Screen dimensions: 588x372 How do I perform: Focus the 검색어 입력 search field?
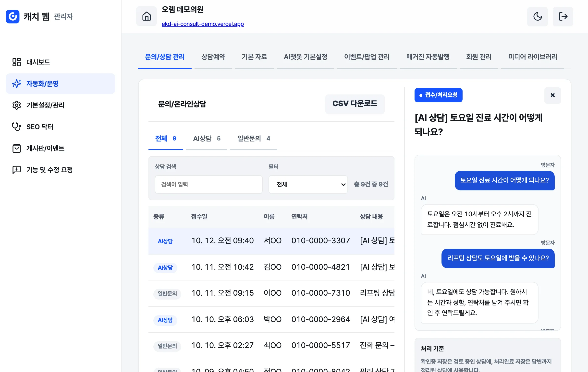click(209, 185)
